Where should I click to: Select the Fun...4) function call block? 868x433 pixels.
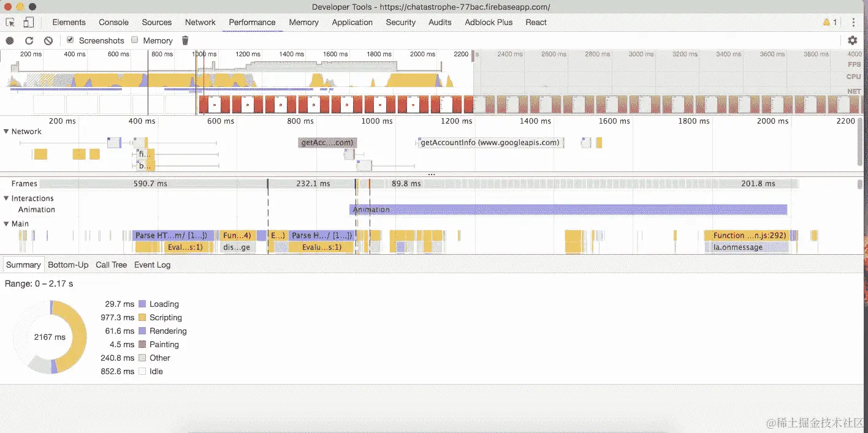(x=237, y=235)
